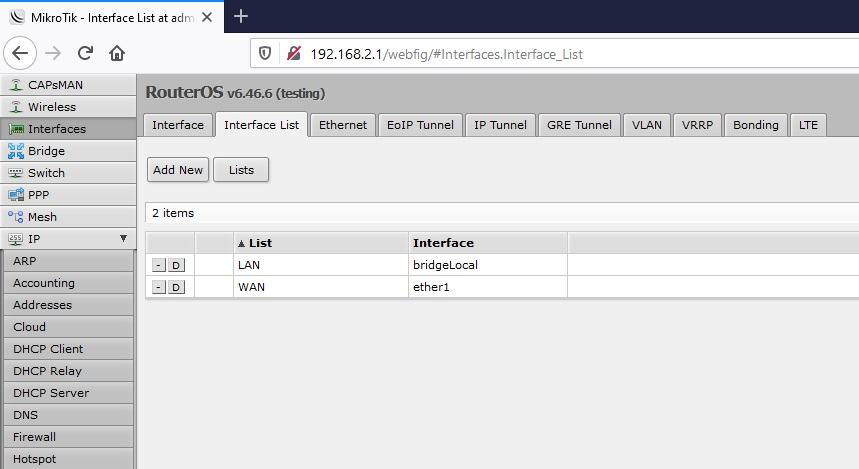Switch to the EoIP Tunnel tab
The width and height of the screenshot is (859, 469).
click(x=420, y=125)
